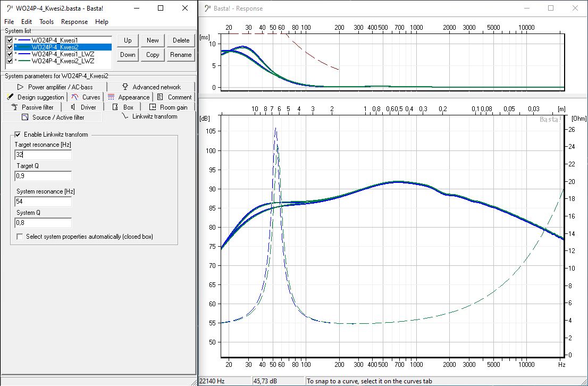Click the Rename button
The height and width of the screenshot is (386, 588).
point(181,55)
